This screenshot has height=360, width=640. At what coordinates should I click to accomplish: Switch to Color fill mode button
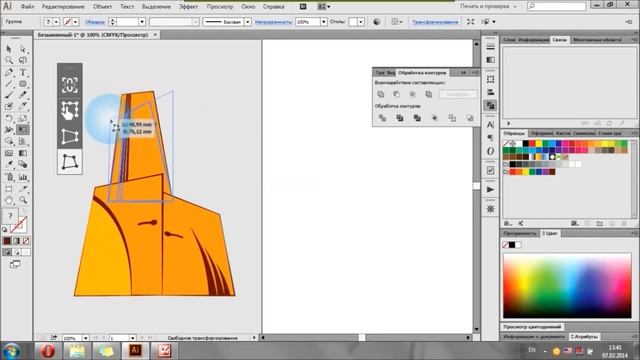7,241
